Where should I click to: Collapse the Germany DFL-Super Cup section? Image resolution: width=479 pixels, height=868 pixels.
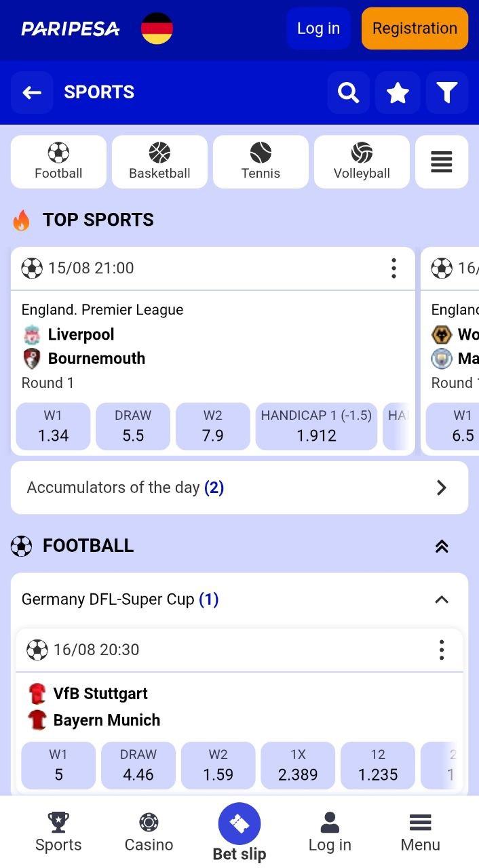point(442,599)
